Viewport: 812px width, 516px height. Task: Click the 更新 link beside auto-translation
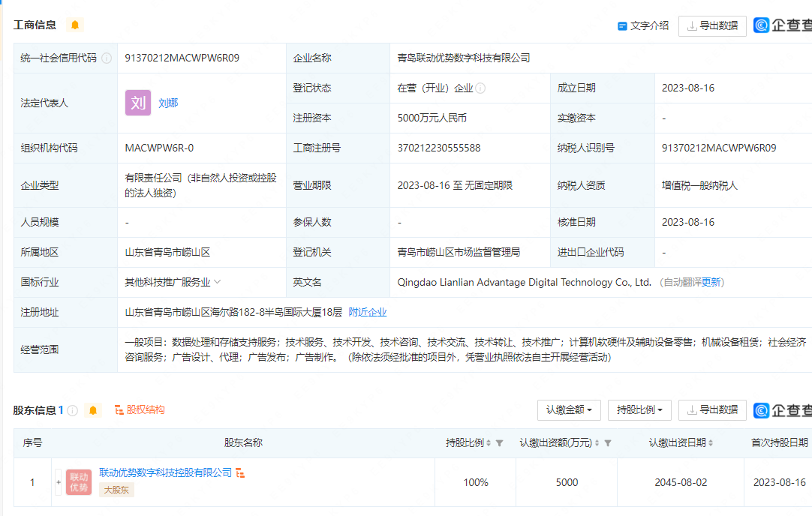click(x=711, y=282)
